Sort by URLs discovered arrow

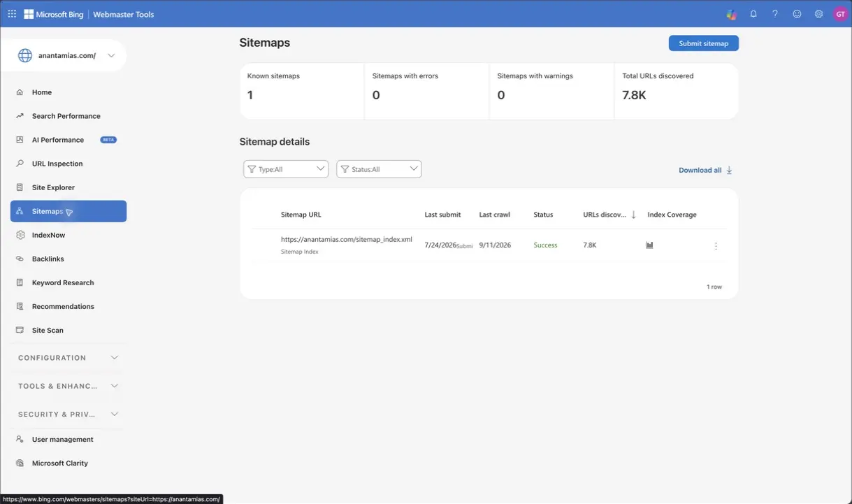[633, 215]
